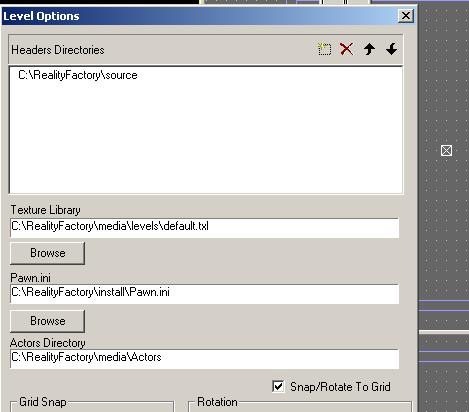Image resolution: width=469 pixels, height=412 pixels.
Task: Click the Texture Library label
Action: point(45,210)
